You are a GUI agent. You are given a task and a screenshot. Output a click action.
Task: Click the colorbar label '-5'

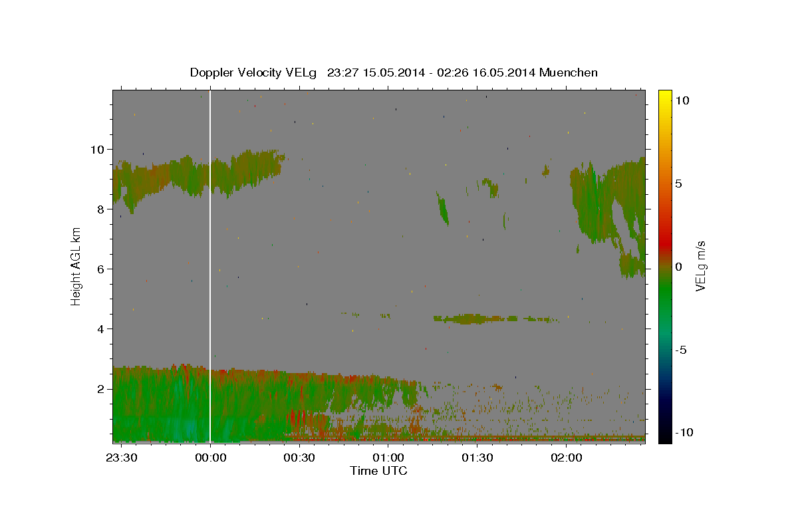(681, 350)
